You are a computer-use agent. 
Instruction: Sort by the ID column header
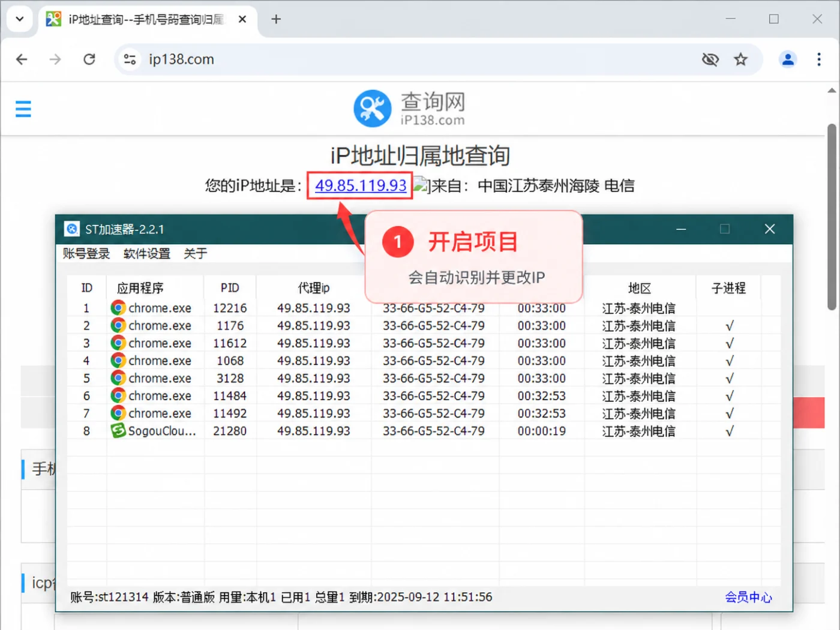[x=87, y=288]
